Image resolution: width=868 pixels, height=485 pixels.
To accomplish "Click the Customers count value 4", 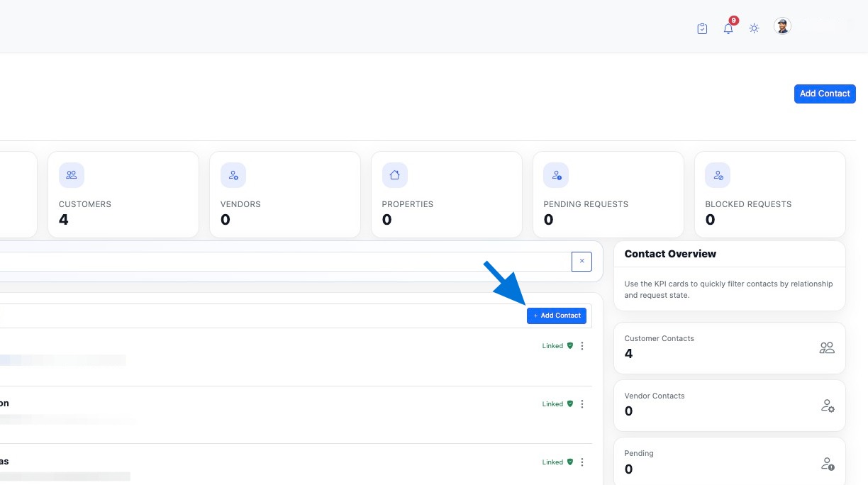I will (x=63, y=220).
